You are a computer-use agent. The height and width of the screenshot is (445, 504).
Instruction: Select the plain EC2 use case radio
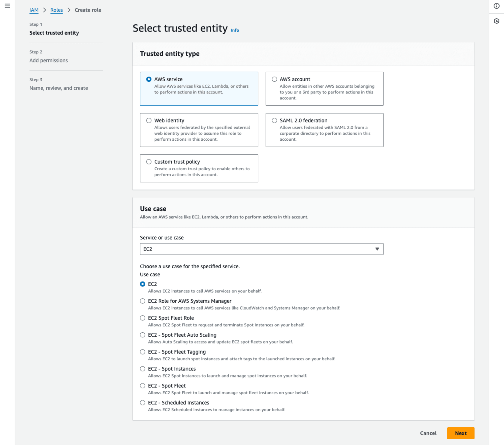coord(143,284)
